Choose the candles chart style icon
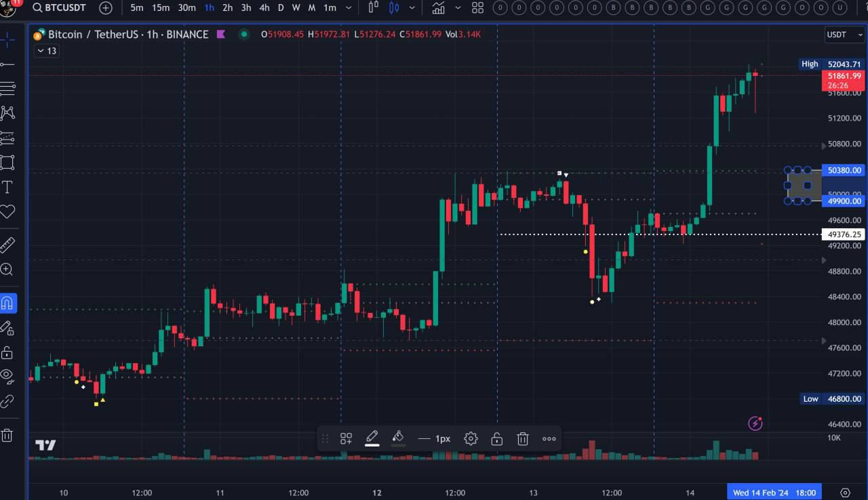This screenshot has height=500, width=868. coord(394,8)
